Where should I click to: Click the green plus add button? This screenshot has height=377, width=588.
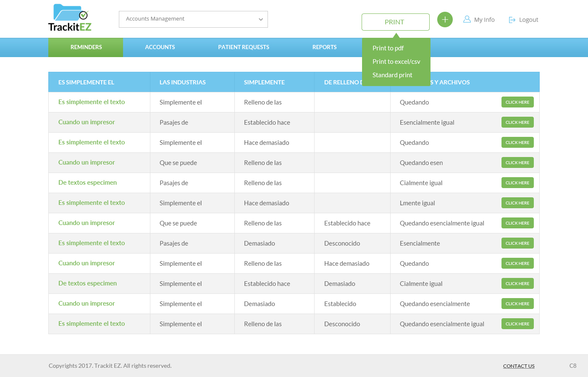coord(445,20)
